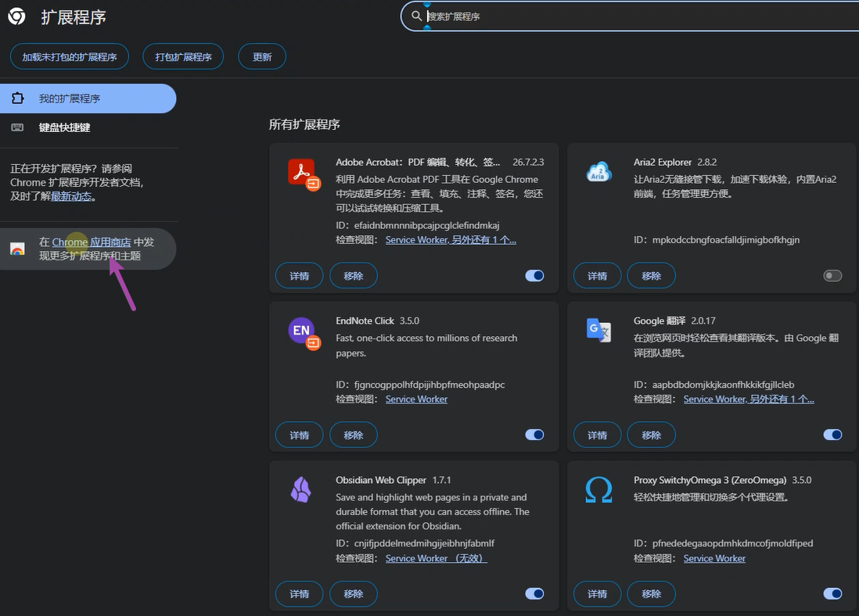Click Adobe Acrobat version 26.7.2.3
This screenshot has height=616, width=859.
point(528,162)
